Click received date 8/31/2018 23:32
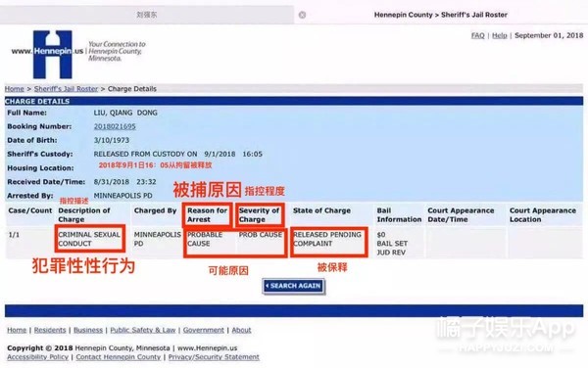This screenshot has height=368, width=588. (124, 182)
